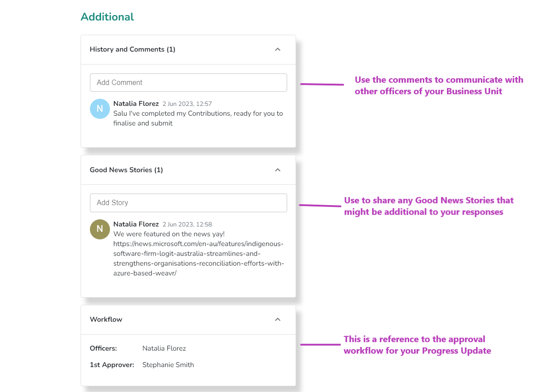Collapse the Good News Stories chevron
Viewport: 536px width, 392px height.
278,170
